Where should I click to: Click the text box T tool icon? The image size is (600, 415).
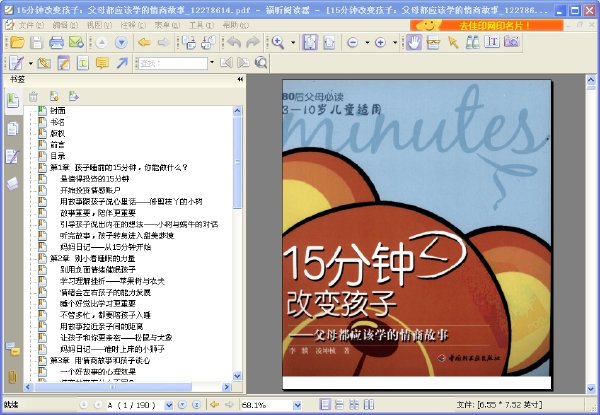point(83,63)
